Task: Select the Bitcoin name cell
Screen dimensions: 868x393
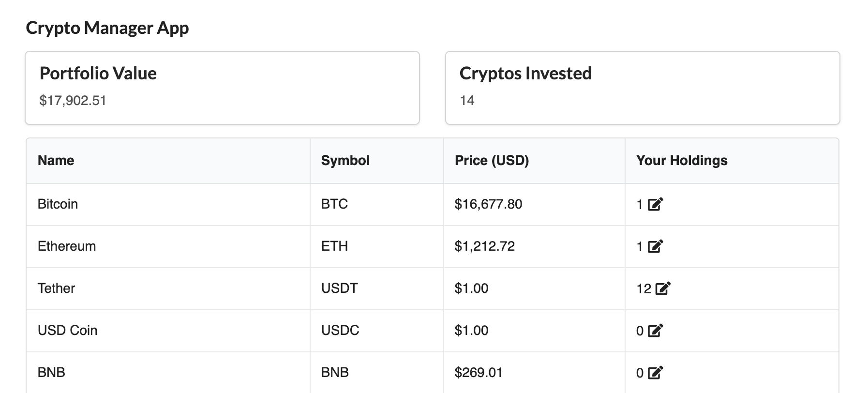Action: pos(168,204)
